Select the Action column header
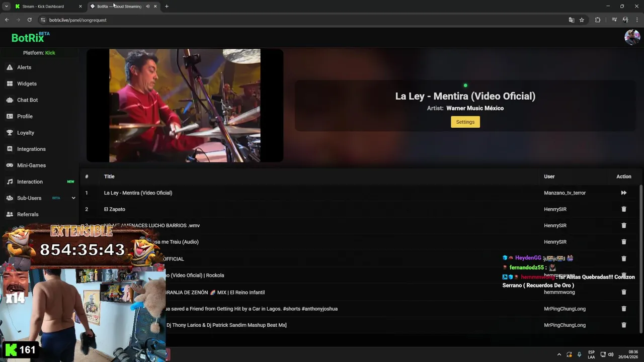 (623, 176)
